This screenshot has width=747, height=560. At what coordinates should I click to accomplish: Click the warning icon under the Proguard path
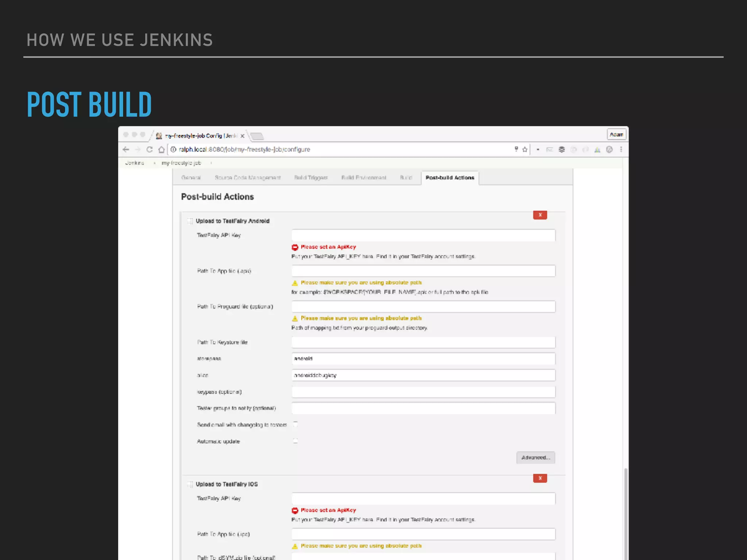(295, 319)
